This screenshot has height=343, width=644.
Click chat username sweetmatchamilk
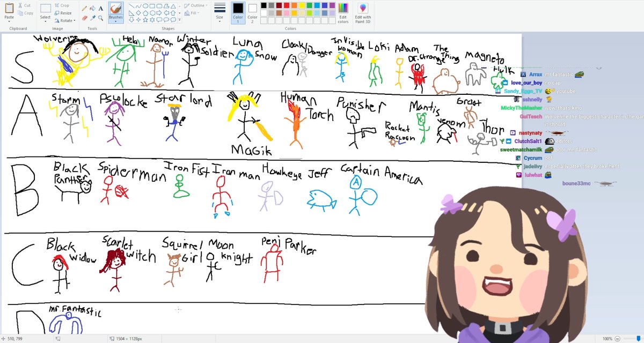(x=521, y=150)
